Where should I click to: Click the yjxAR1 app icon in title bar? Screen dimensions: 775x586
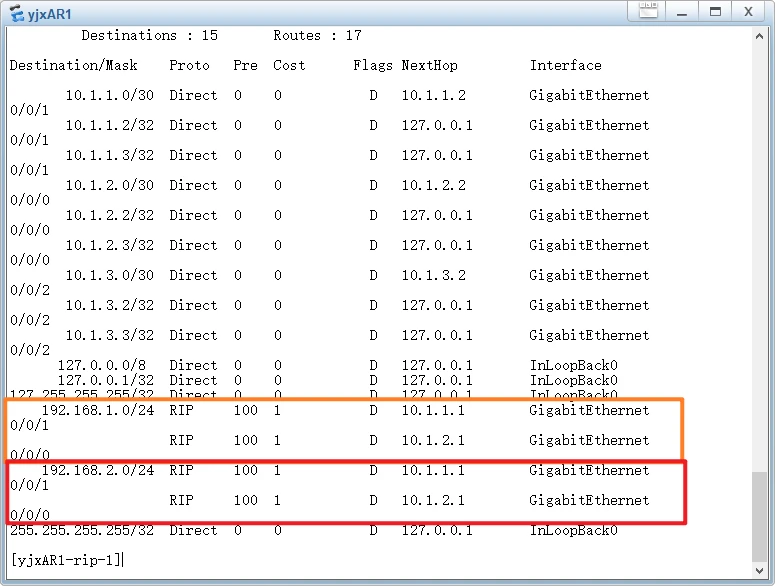[x=17, y=13]
